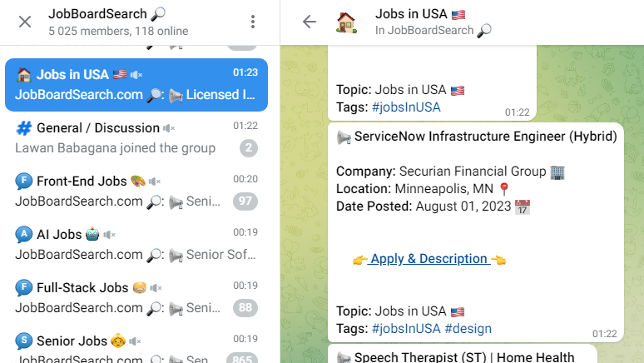Viewport: 644px width, 363px height.
Task: Click the Jobs in USA house avatar
Action: click(x=346, y=22)
